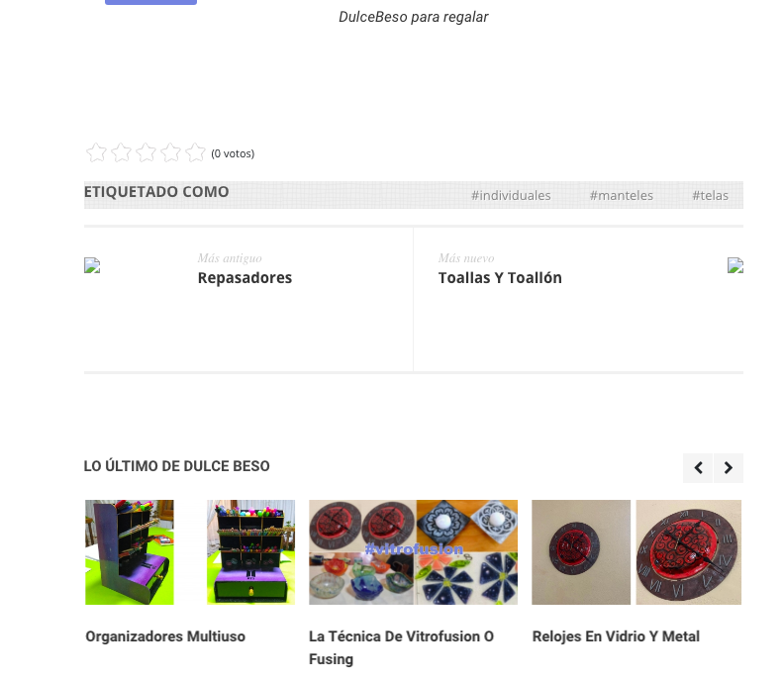
Task: Click the broken image icon beside Toallas Y Toallón
Action: click(735, 265)
